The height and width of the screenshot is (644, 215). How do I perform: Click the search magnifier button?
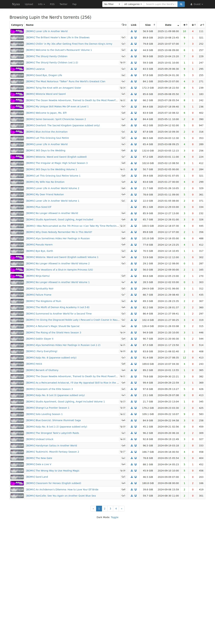181,4
